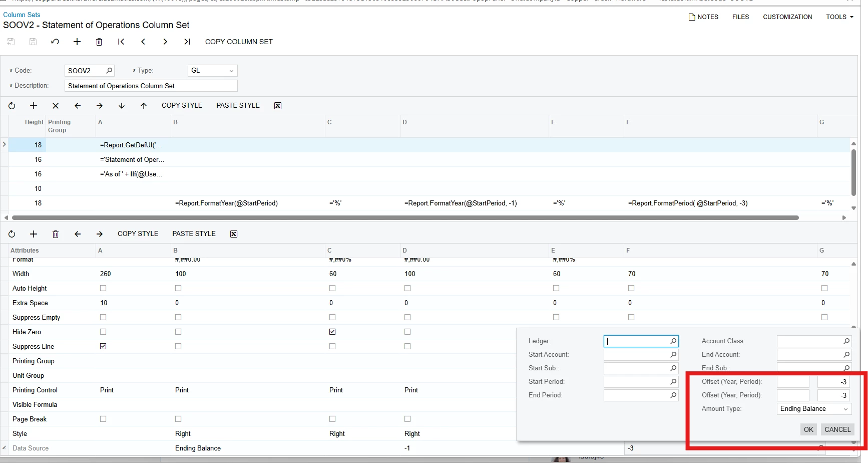Toggle Suppress Empty for column A
This screenshot has width=868, height=463.
[x=103, y=317]
